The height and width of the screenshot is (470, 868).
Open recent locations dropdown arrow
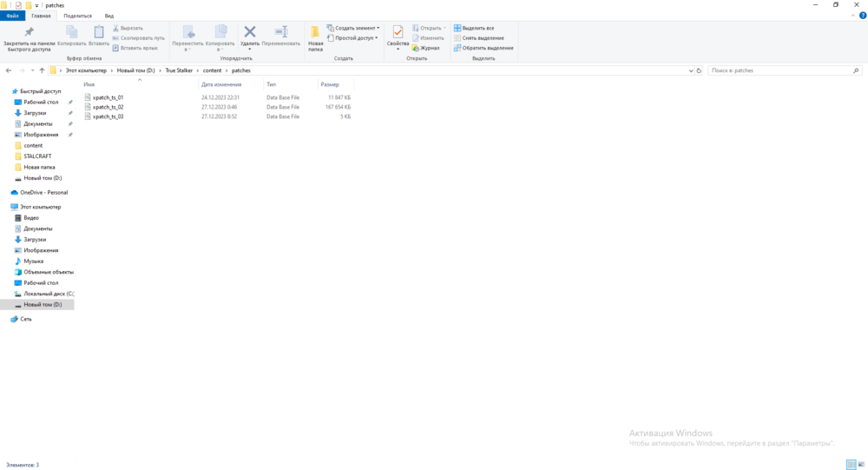click(33, 70)
